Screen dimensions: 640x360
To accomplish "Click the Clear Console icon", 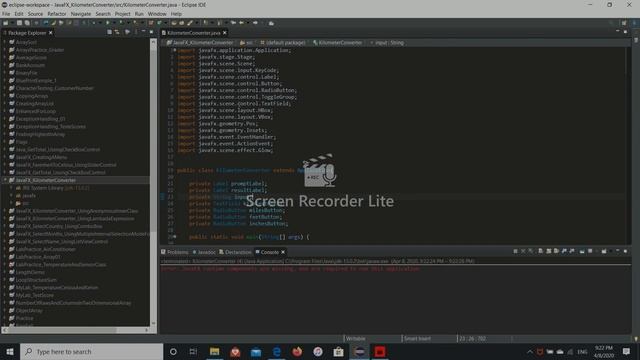I will click(x=540, y=251).
